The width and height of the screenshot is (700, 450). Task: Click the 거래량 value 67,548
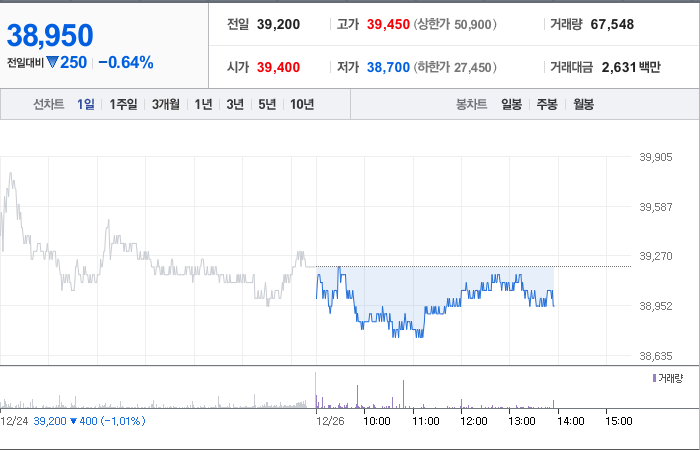612,24
